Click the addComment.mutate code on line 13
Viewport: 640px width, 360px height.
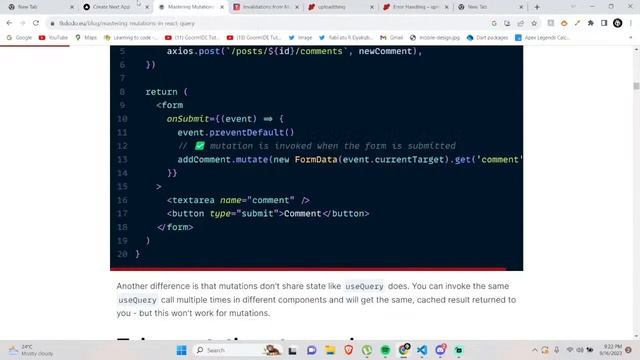click(222, 160)
